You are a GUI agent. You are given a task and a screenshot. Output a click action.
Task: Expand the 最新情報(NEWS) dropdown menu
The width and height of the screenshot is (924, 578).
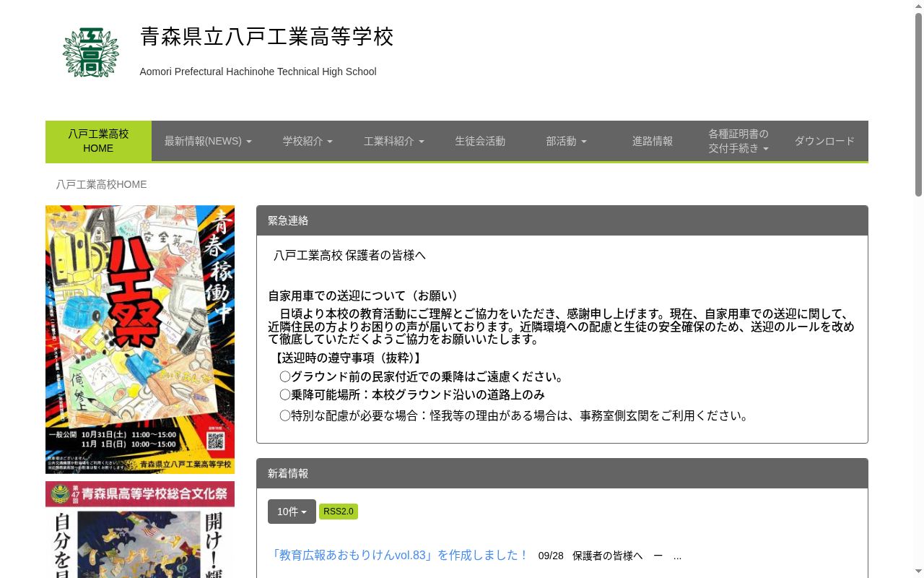point(208,141)
